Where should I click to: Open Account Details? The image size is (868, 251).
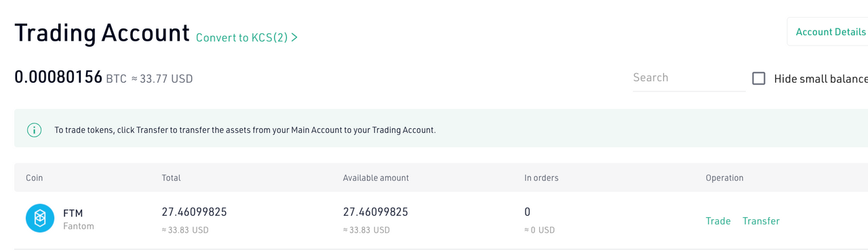(831, 32)
